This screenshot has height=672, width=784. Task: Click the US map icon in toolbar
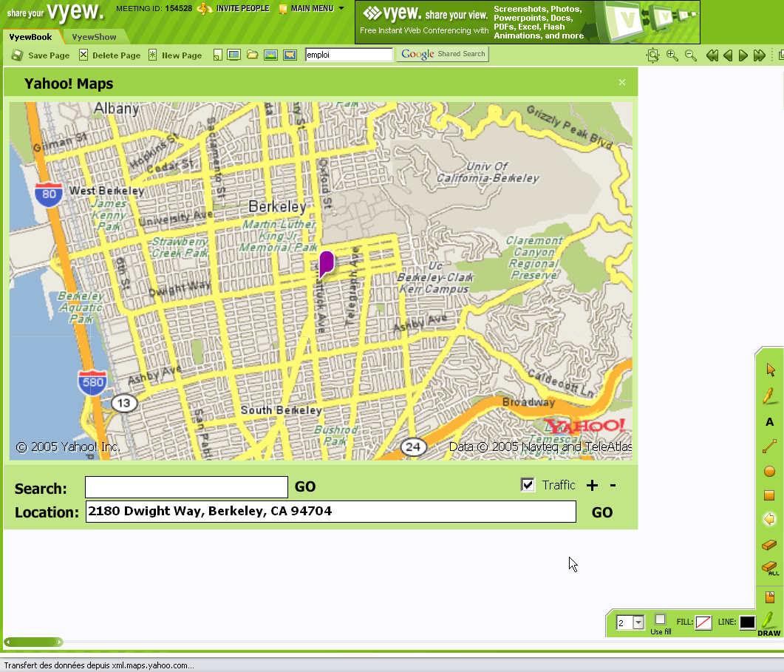click(290, 55)
